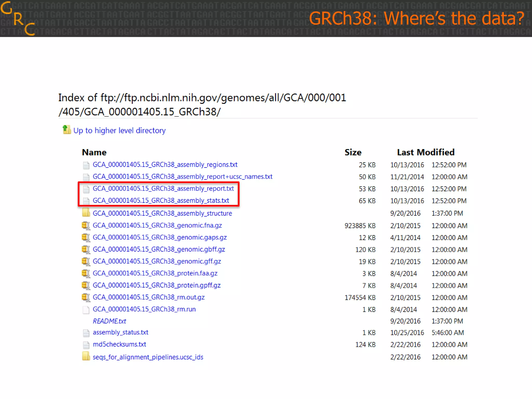This screenshot has height=399, width=532.
Task: Open GCA_000001405.15_GRCh38_assembly_report.txt
Action: pos(163,189)
